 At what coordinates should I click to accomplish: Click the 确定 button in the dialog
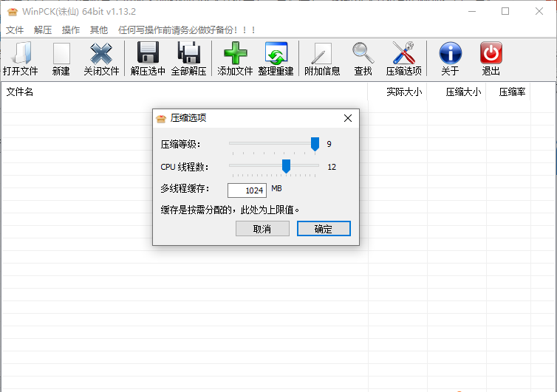[x=324, y=229]
